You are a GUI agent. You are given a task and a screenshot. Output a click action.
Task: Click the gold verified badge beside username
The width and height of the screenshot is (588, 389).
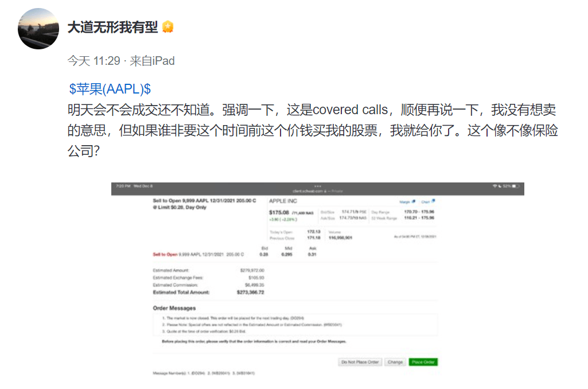(x=168, y=27)
